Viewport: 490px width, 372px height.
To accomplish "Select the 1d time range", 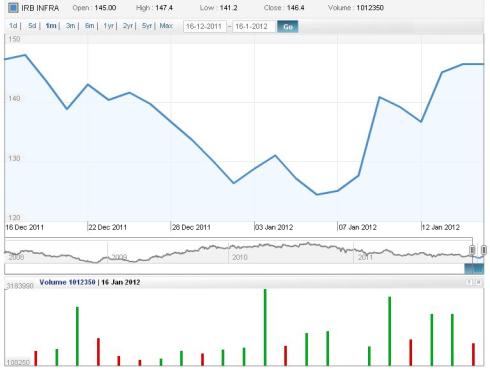I will pos(13,26).
